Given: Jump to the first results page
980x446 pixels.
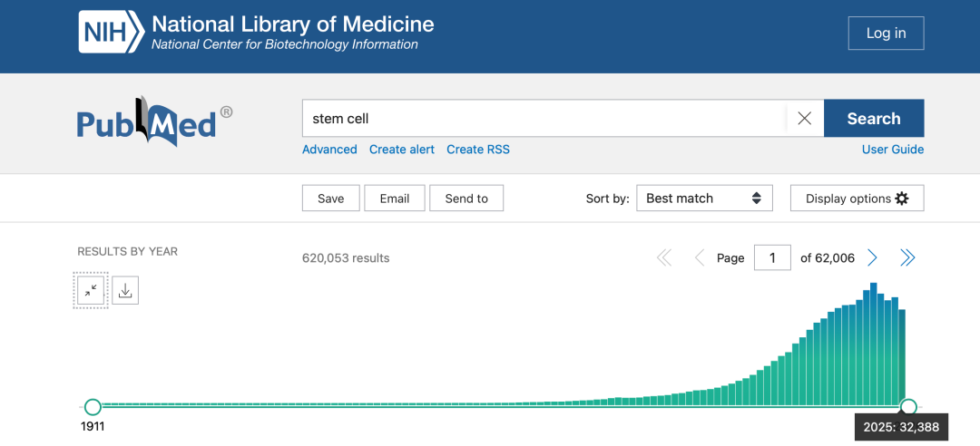Looking at the screenshot, I should (664, 258).
